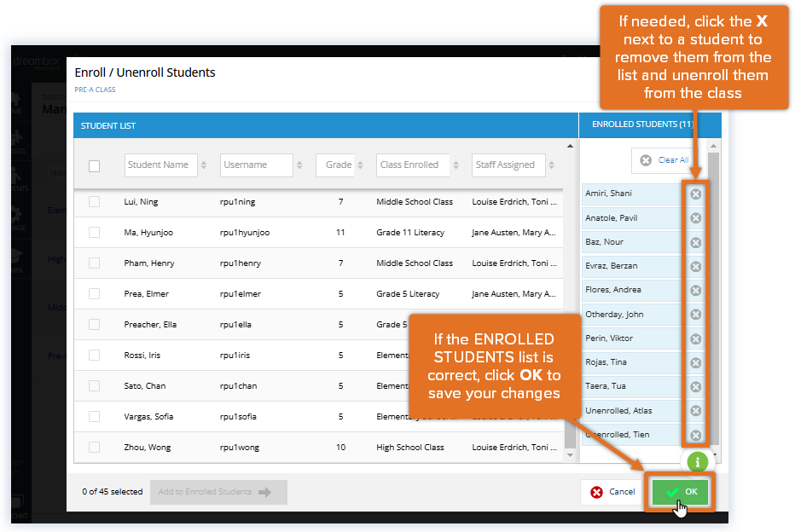Click enrolled students scrollbar up arrow
The image size is (795, 532).
(713, 146)
